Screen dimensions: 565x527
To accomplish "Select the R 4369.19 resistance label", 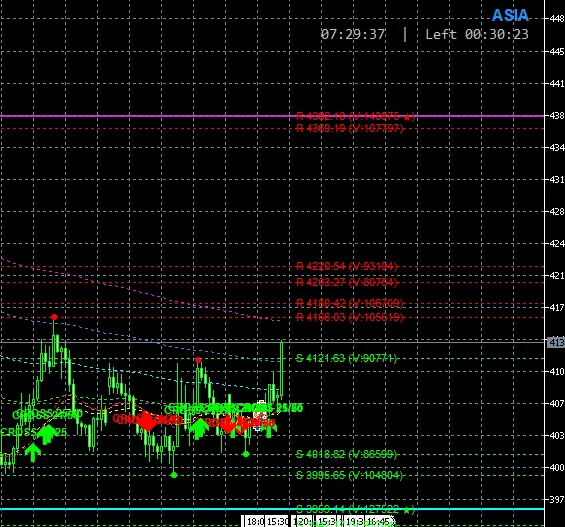I will click(350, 128).
